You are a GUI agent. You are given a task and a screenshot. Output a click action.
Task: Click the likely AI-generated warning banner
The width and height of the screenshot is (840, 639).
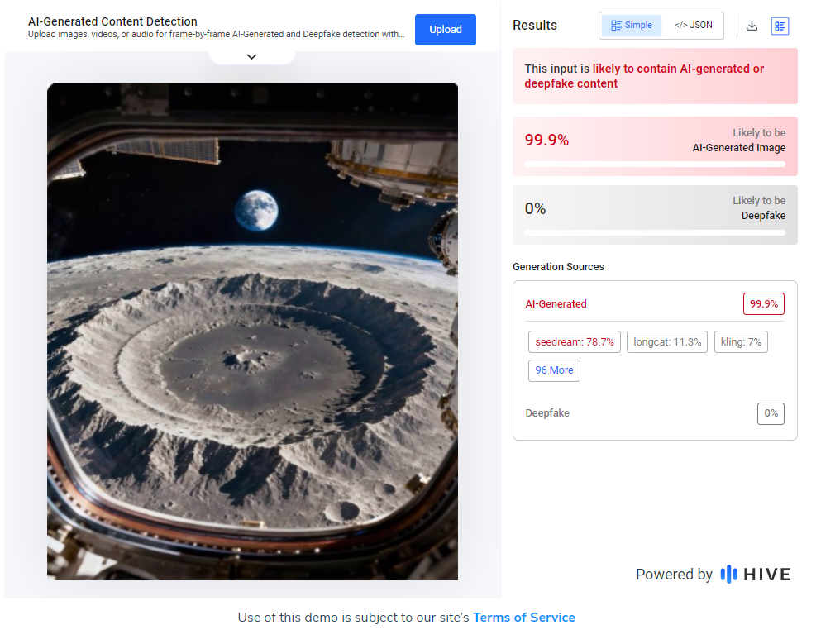pyautogui.click(x=655, y=76)
